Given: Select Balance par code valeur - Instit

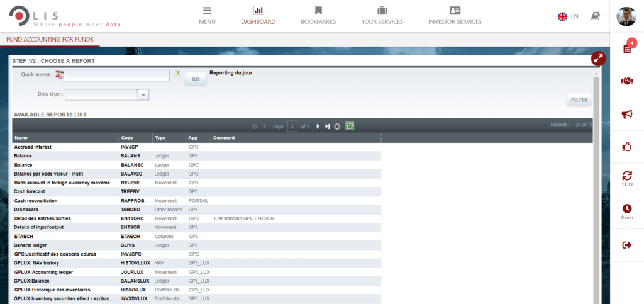Looking at the screenshot, I should point(197,174).
